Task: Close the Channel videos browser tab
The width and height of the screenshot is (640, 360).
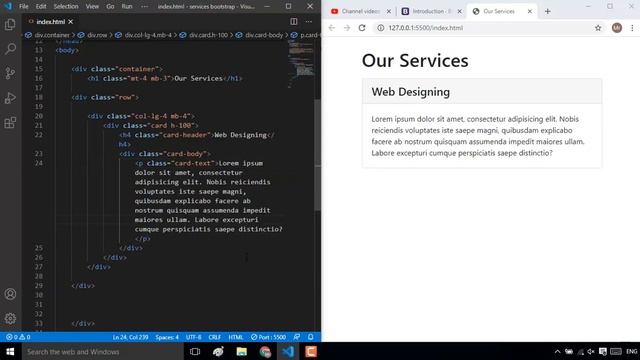Action: tap(389, 11)
